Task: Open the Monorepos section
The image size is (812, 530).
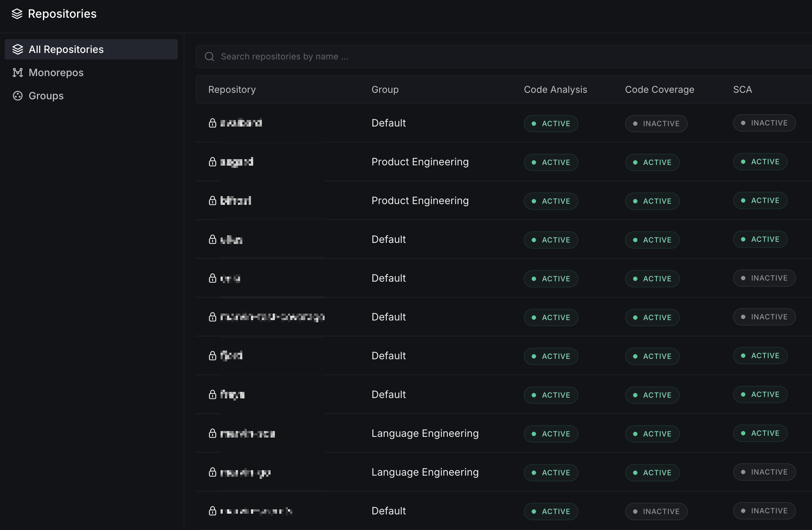Action: click(56, 73)
